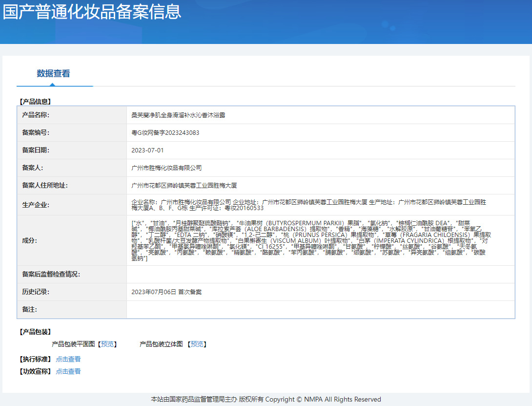
Task: Click the 备案后监督检查情况 label cell
Action: pos(72,275)
